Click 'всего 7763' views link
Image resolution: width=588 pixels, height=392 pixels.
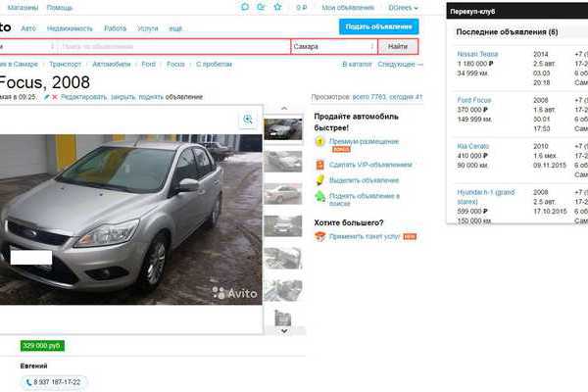pos(369,97)
